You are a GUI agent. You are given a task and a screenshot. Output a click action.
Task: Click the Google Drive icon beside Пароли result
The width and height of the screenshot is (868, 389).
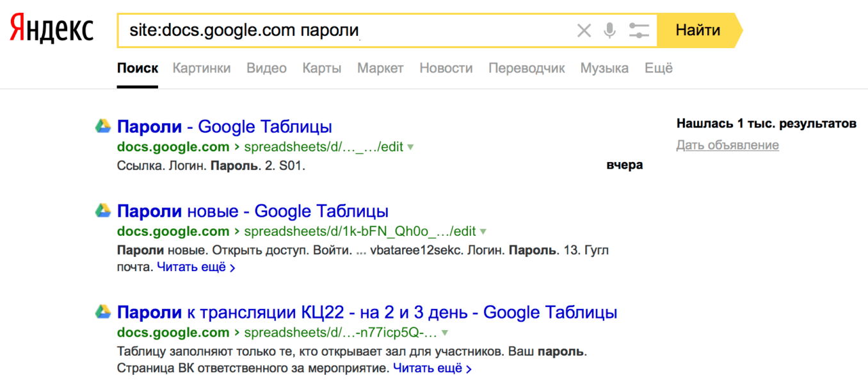[x=102, y=126]
